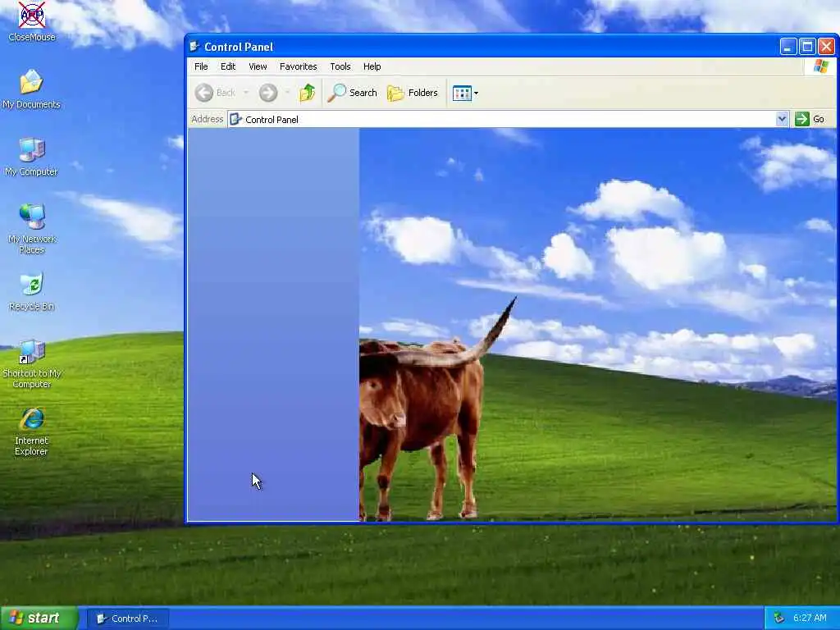Select the My Documents desktop icon

31,89
